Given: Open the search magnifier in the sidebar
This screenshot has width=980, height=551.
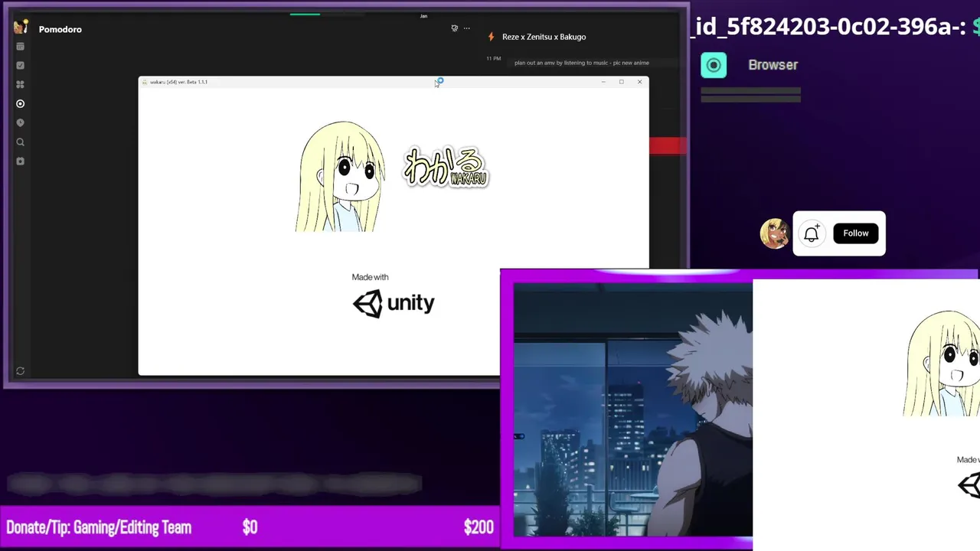Looking at the screenshot, I should tap(21, 142).
